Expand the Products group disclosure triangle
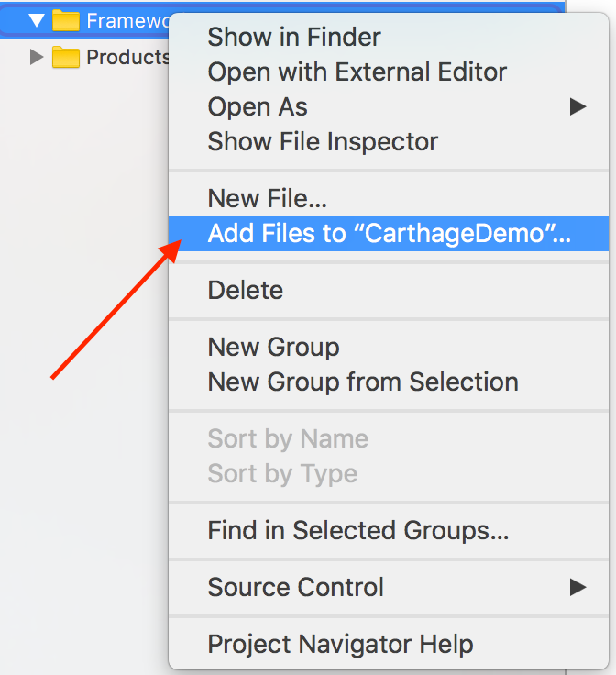This screenshot has height=675, width=616. point(37,58)
